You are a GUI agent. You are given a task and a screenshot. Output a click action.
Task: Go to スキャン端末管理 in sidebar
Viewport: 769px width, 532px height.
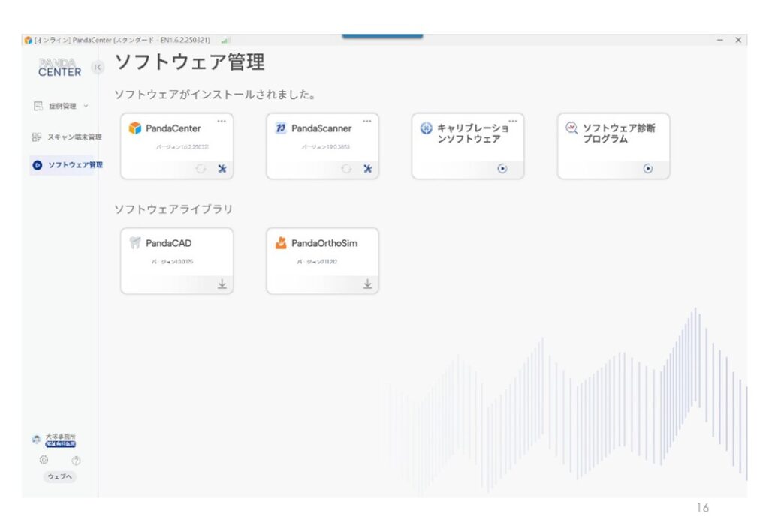(67, 137)
